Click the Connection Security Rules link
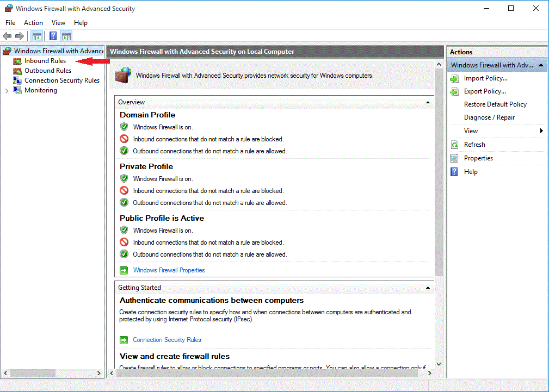The height and width of the screenshot is (392, 549). click(x=166, y=339)
